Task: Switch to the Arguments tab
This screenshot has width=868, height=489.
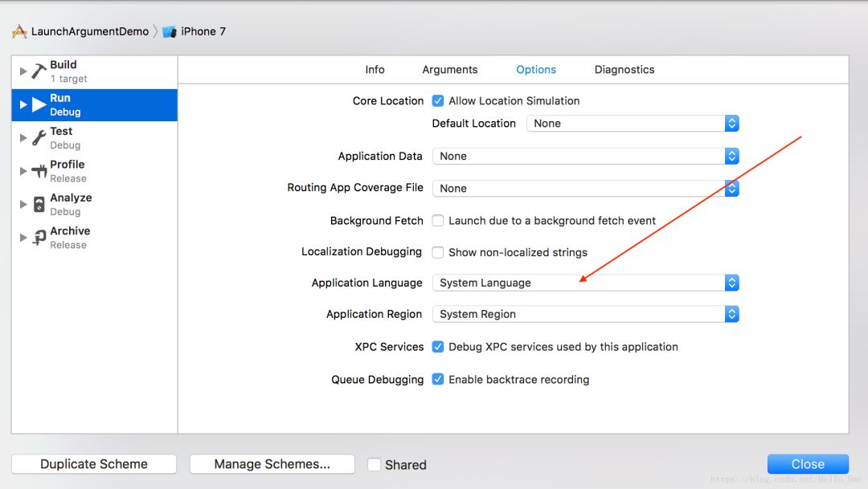Action: click(x=449, y=70)
